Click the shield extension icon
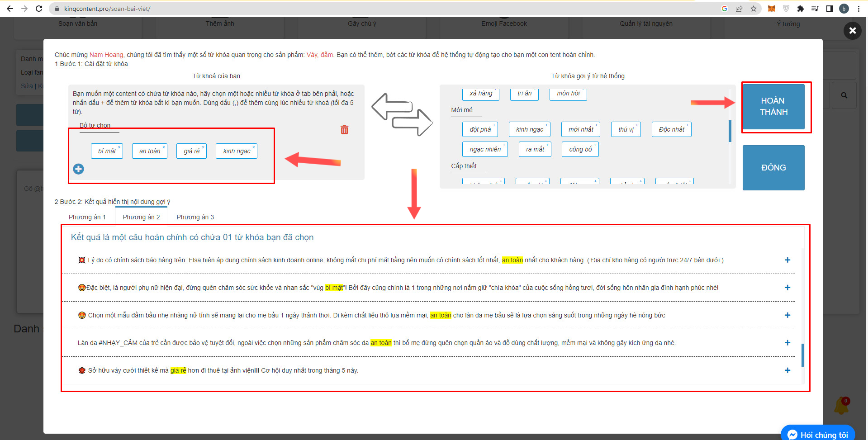Image resolution: width=868 pixels, height=440 pixels. point(786,9)
